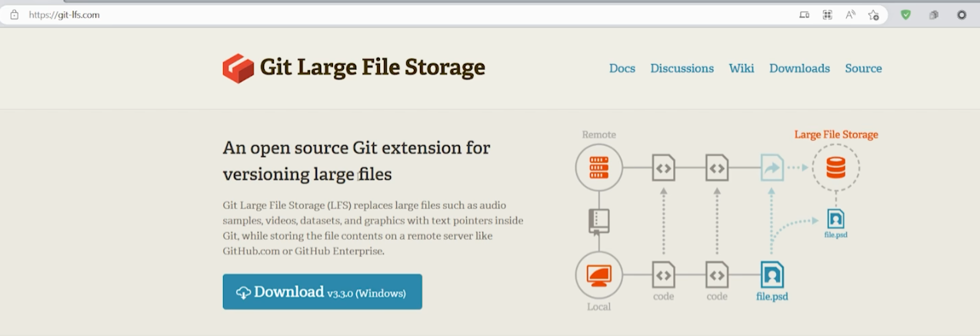Viewport: 980px width, 336px height.
Task: Click the Local computer icon in diagram
Action: tap(598, 274)
